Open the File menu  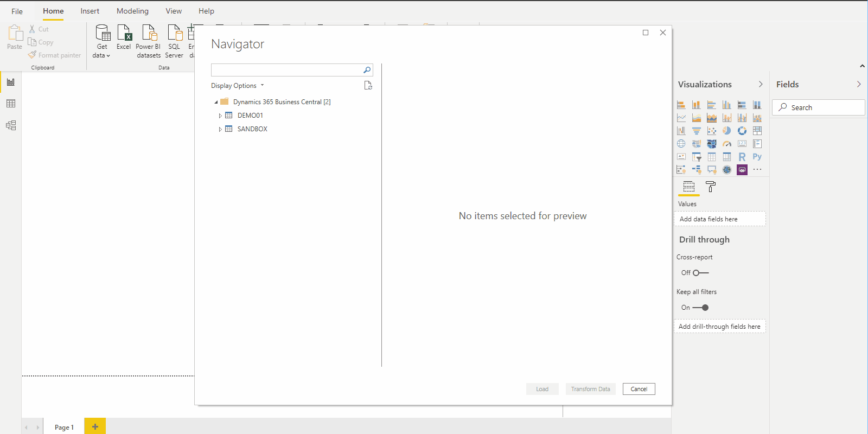pos(17,11)
